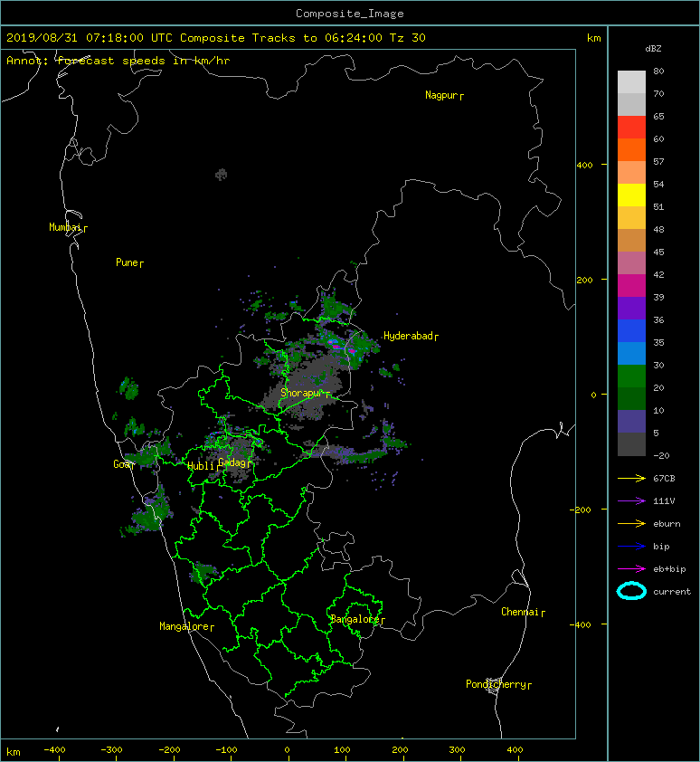Select the 300 tick on horizontal axis

coord(457,750)
